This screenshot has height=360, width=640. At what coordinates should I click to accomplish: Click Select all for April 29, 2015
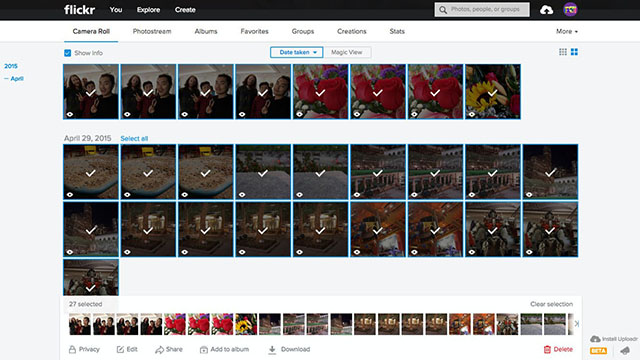click(134, 139)
